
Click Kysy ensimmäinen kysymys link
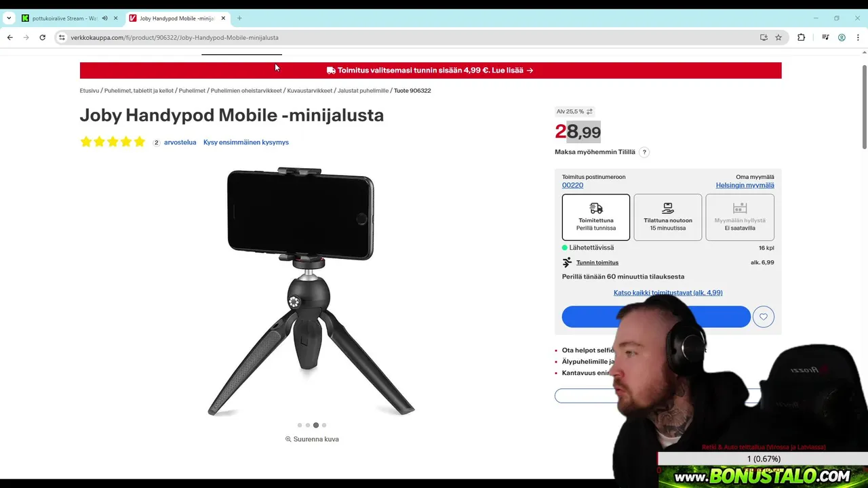coord(246,142)
